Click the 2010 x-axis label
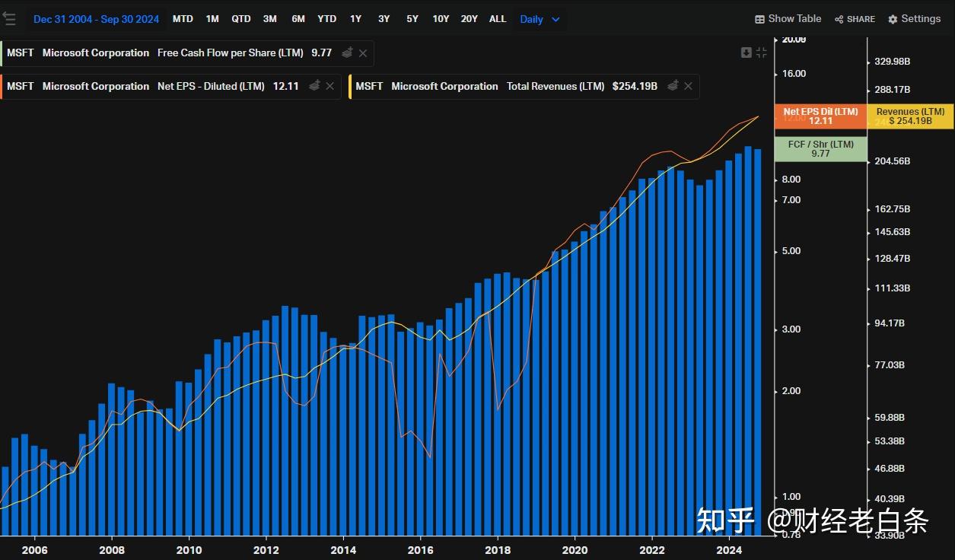The height and width of the screenshot is (560, 955). tap(189, 550)
